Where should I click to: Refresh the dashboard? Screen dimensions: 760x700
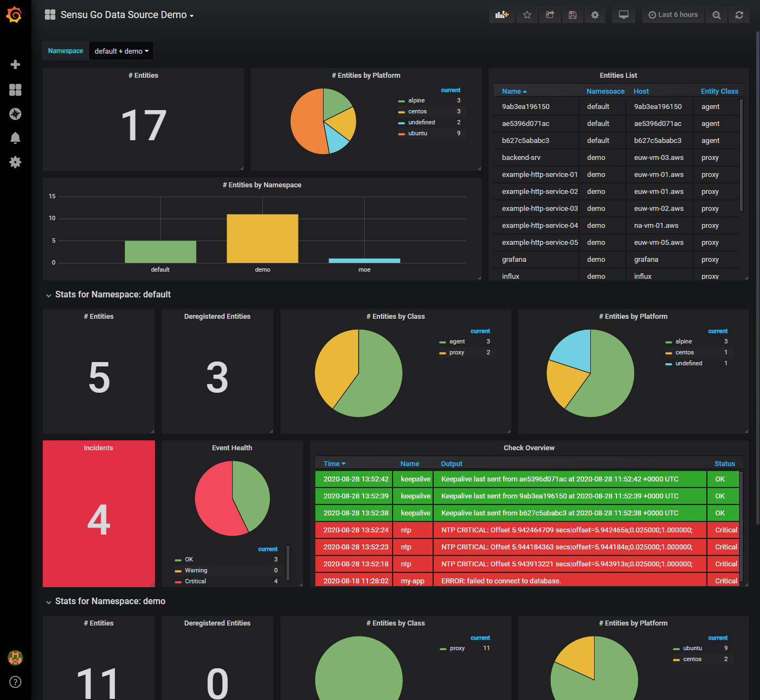(x=739, y=15)
